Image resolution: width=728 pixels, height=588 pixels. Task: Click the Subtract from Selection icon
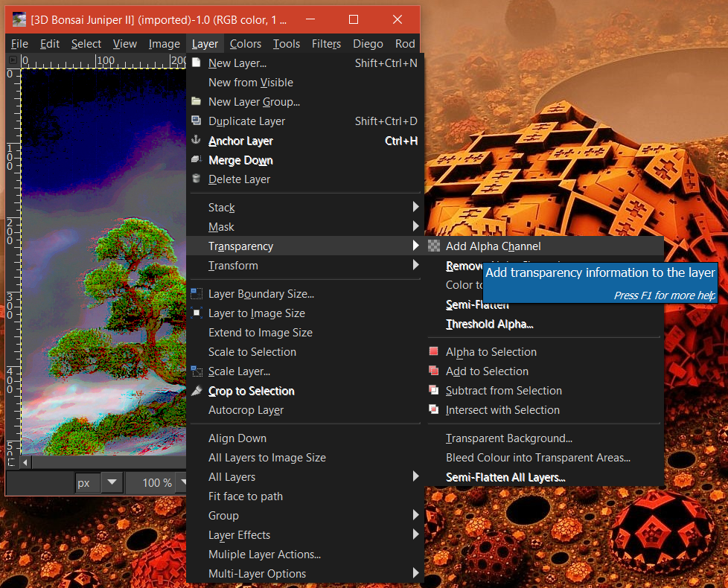coord(434,390)
